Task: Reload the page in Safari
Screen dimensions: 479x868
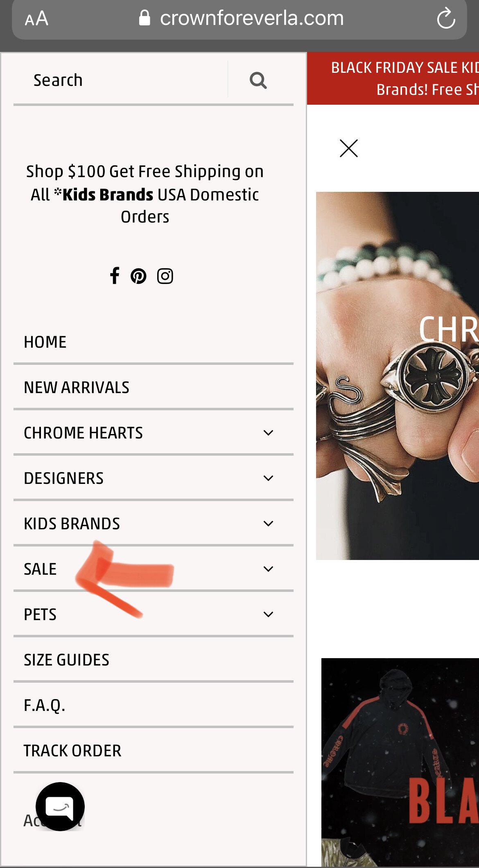Action: tap(446, 18)
